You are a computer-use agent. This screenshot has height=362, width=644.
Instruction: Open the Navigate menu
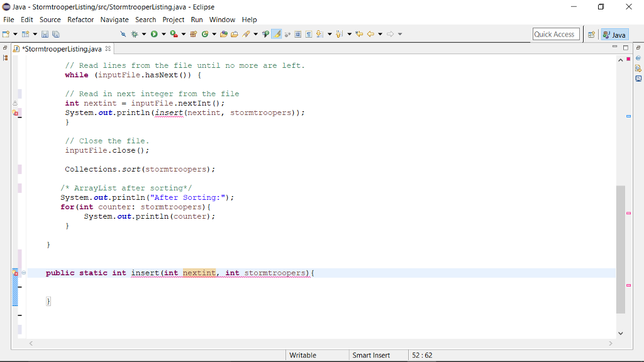114,19
